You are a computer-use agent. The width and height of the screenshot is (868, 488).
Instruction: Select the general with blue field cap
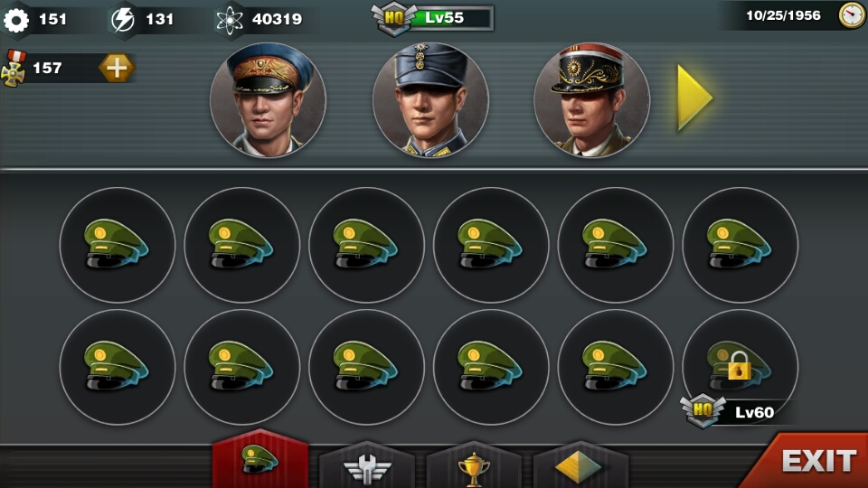430,100
